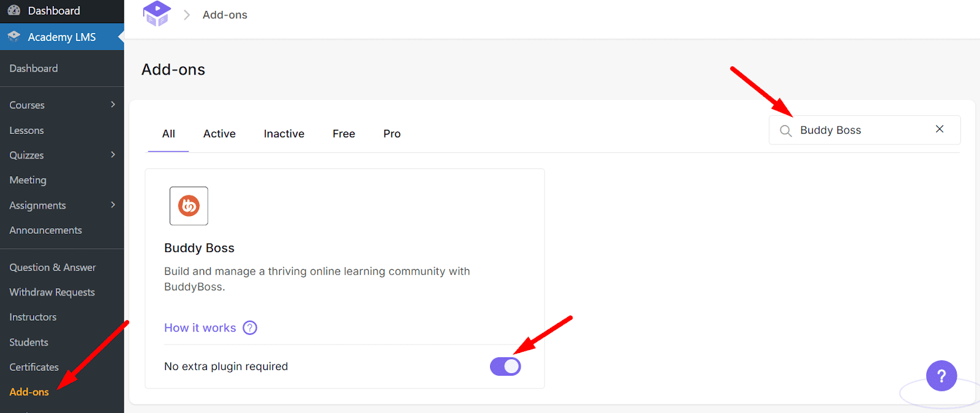
Task: Switch to the All tab
Action: click(168, 133)
